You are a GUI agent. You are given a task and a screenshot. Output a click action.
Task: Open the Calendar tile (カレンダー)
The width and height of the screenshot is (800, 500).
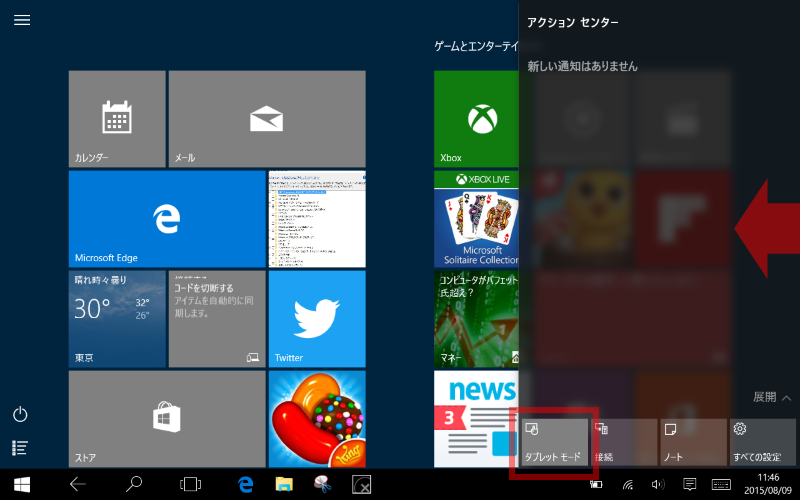tap(117, 119)
